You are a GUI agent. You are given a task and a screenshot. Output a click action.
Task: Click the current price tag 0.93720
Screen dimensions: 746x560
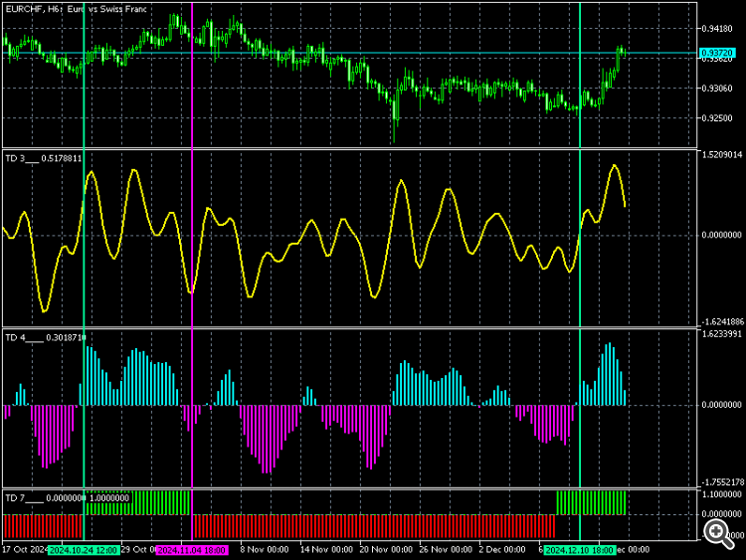tap(715, 53)
